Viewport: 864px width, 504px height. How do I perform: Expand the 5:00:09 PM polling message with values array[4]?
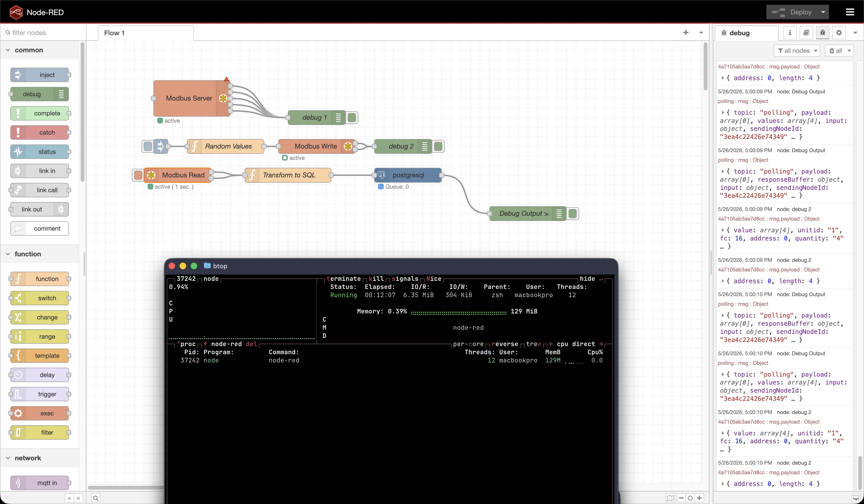pyautogui.click(x=723, y=113)
